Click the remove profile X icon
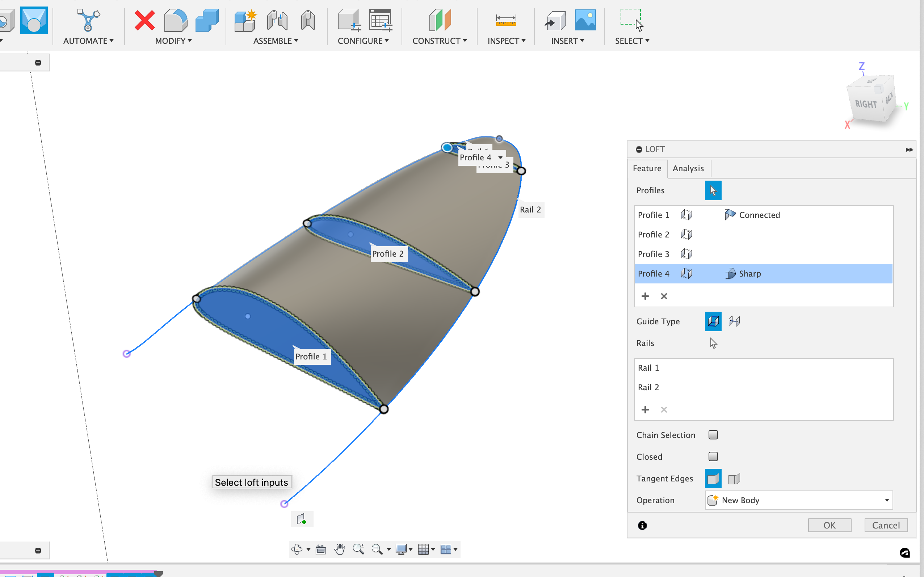This screenshot has width=924, height=577. click(x=664, y=296)
